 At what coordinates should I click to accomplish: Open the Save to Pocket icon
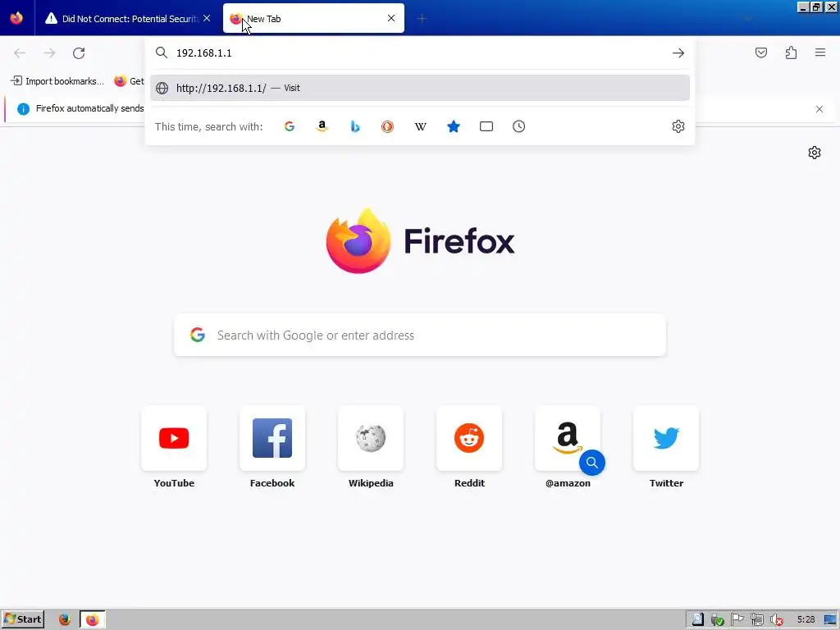click(x=761, y=52)
